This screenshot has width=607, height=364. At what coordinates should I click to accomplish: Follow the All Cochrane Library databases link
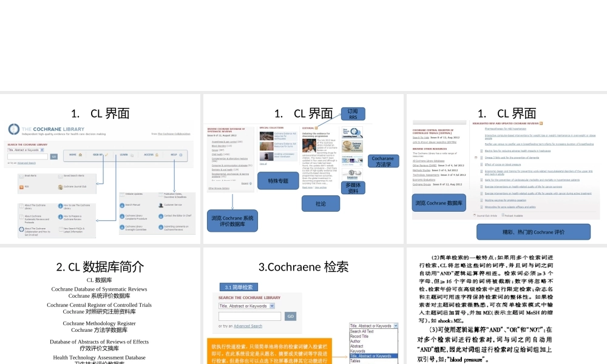[x=429, y=161]
